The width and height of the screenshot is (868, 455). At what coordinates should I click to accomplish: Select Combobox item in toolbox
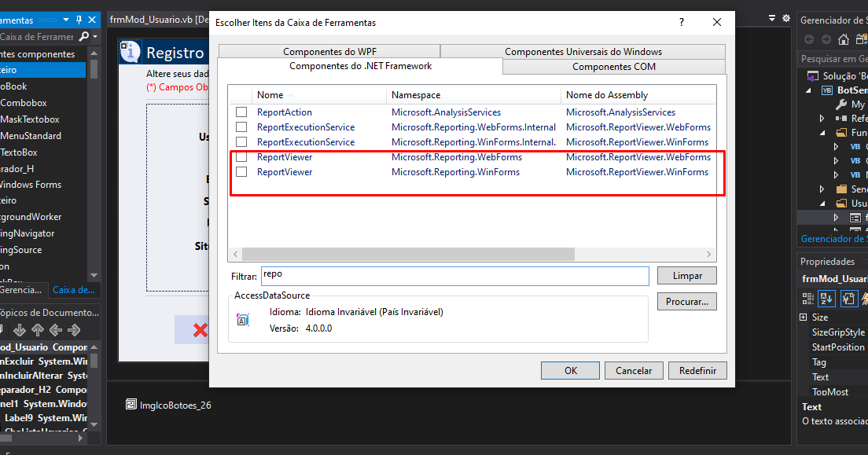pos(24,102)
